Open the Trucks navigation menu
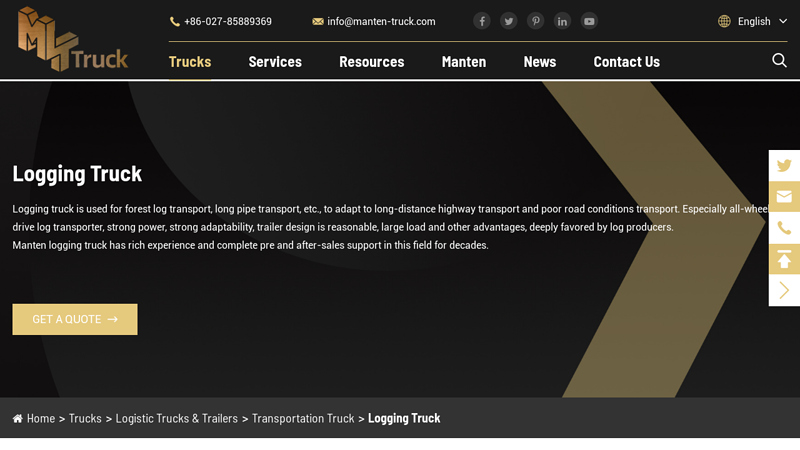 pyautogui.click(x=190, y=62)
